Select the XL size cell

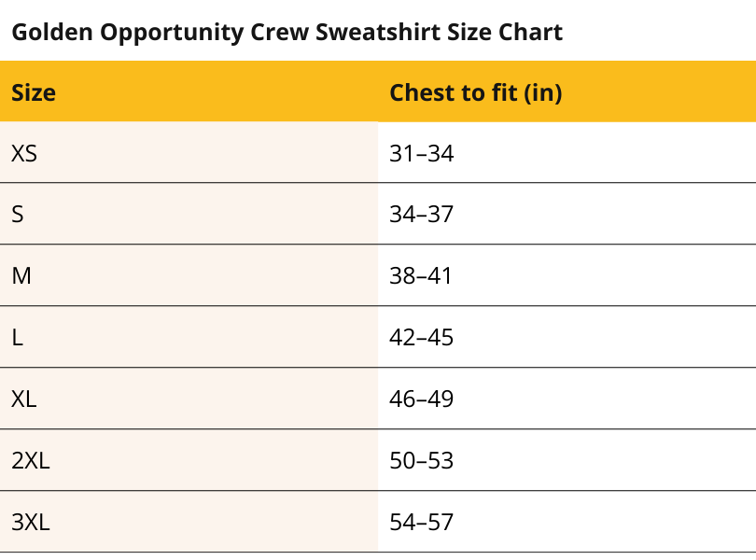tap(24, 399)
